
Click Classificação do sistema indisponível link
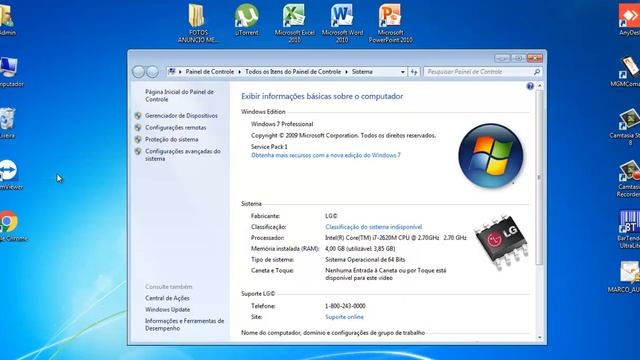click(x=373, y=227)
